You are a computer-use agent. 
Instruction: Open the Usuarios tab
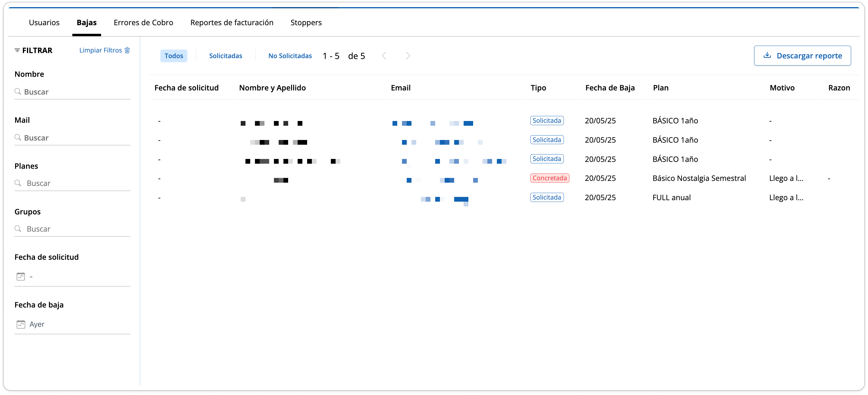pos(44,22)
